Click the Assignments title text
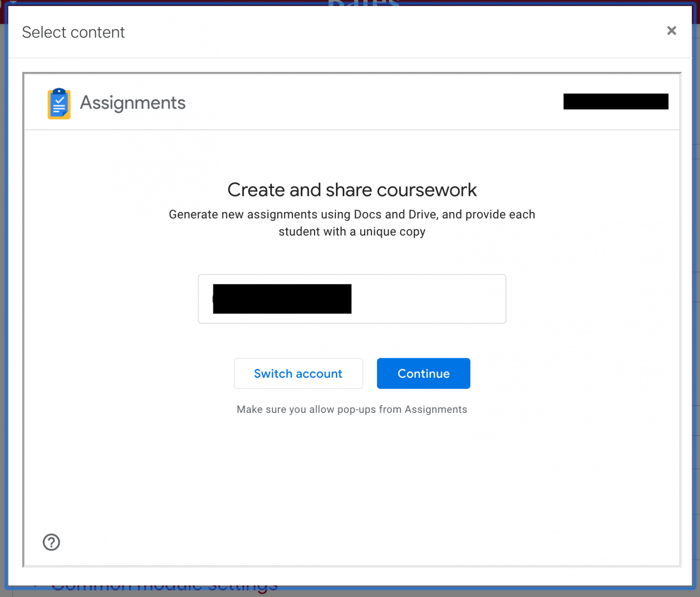The image size is (700, 597). coord(133,103)
